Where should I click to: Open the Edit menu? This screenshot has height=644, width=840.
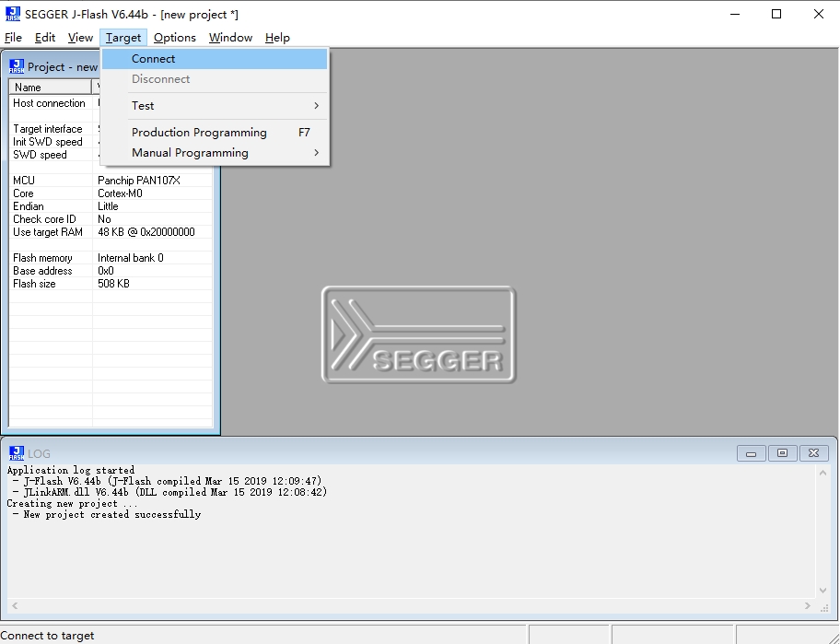tap(45, 38)
